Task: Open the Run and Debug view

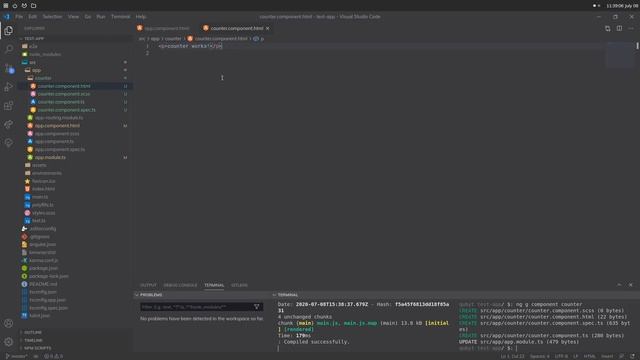Action: click(x=9, y=87)
